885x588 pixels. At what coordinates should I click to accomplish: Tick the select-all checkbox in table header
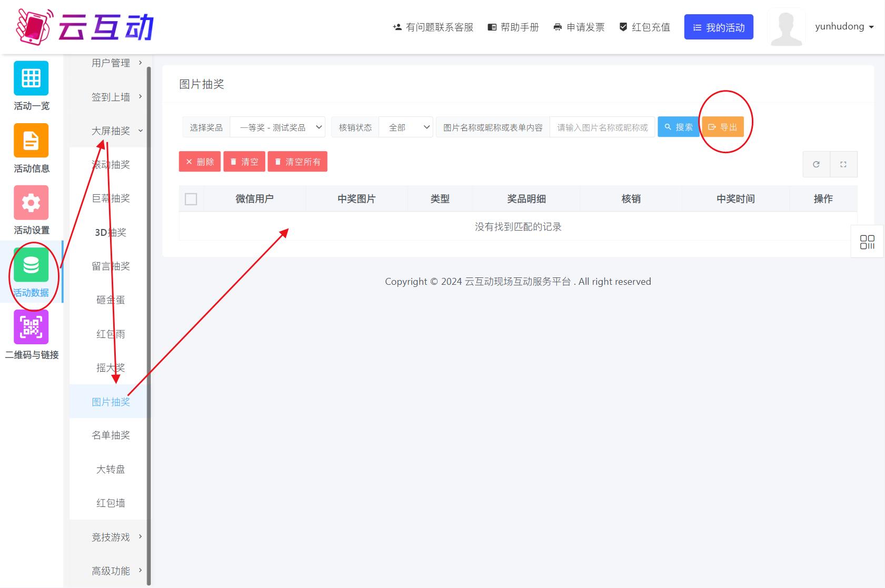(x=191, y=199)
